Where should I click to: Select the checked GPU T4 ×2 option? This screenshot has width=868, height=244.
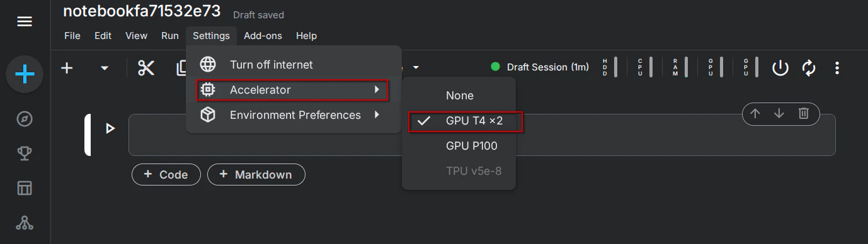pos(459,121)
